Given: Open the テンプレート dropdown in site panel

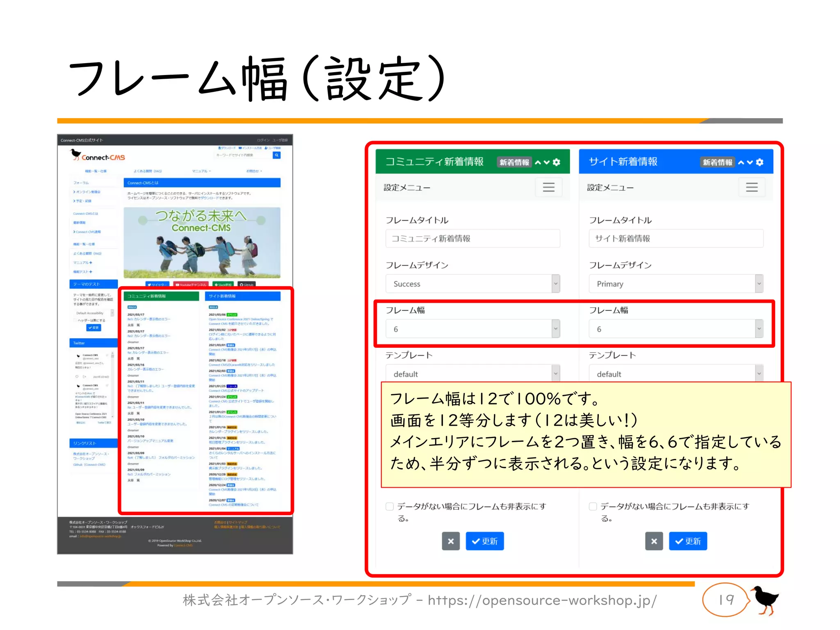Looking at the screenshot, I should [676, 373].
